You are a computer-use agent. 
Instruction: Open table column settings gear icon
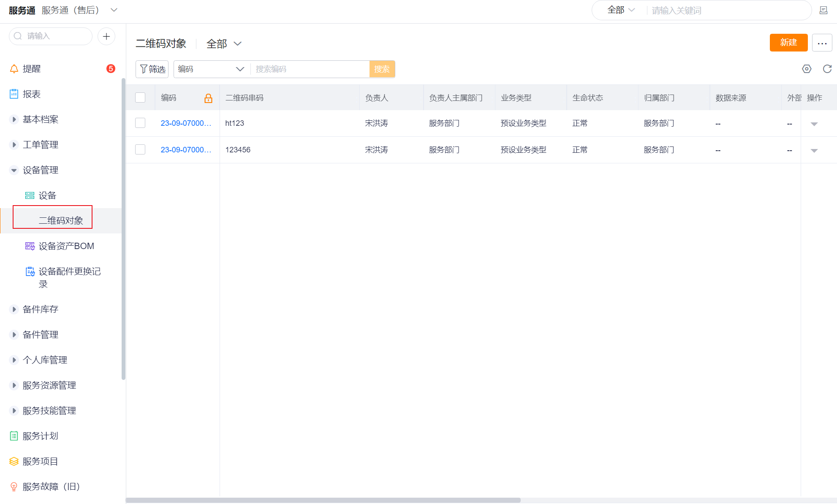click(807, 69)
